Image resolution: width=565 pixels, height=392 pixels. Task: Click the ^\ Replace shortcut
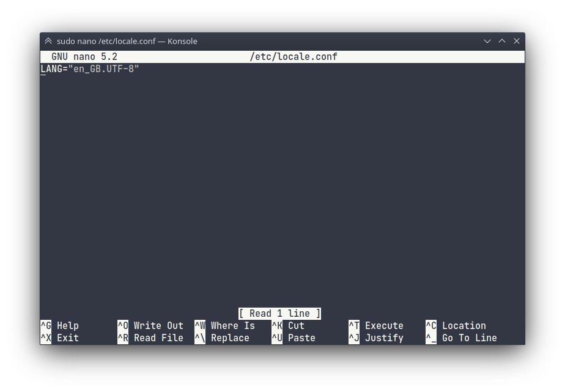tap(222, 338)
